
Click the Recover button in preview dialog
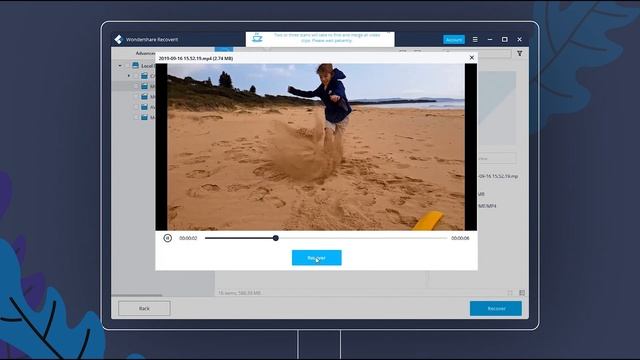tap(317, 258)
